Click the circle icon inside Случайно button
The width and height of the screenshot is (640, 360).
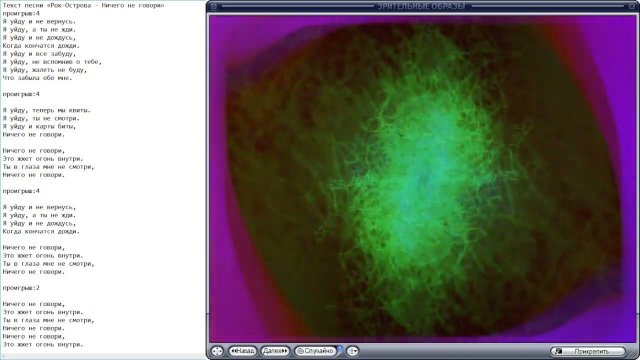[x=300, y=351]
